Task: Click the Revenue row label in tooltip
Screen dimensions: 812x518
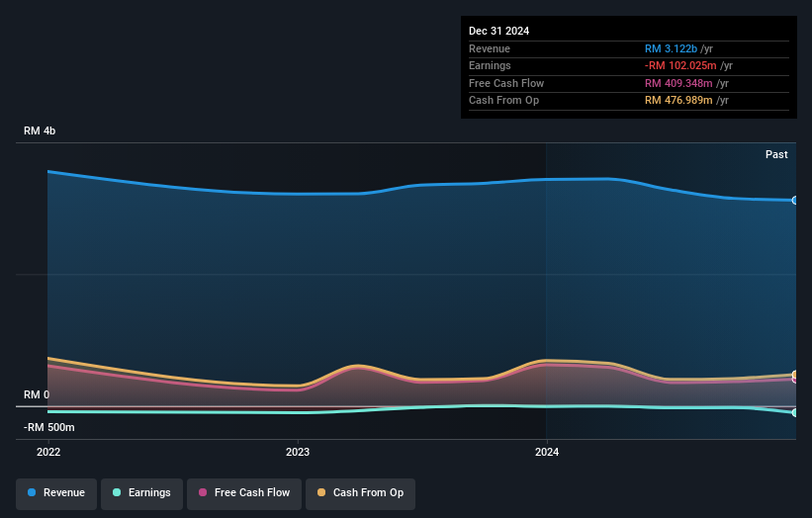Action: pyautogui.click(x=490, y=48)
